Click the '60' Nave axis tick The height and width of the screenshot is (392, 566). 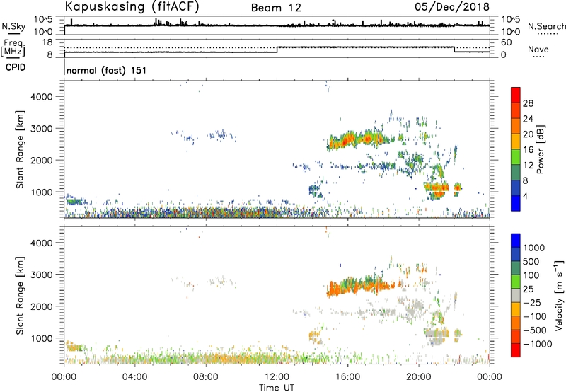point(506,42)
